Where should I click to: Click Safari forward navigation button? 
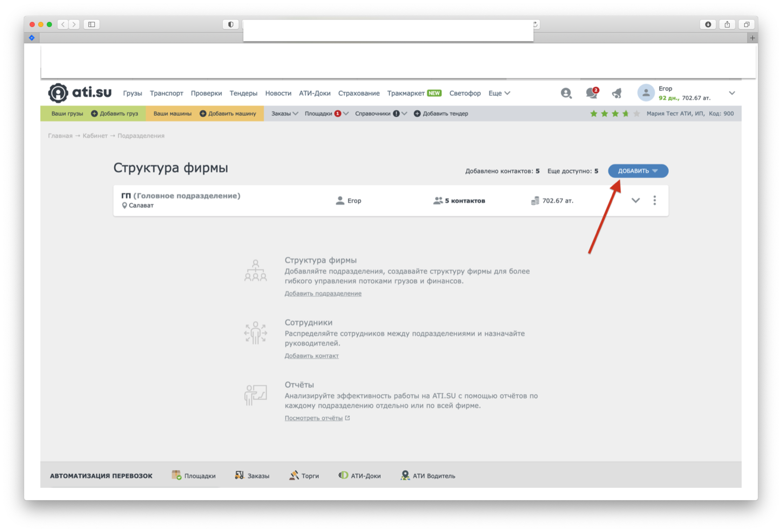(74, 24)
